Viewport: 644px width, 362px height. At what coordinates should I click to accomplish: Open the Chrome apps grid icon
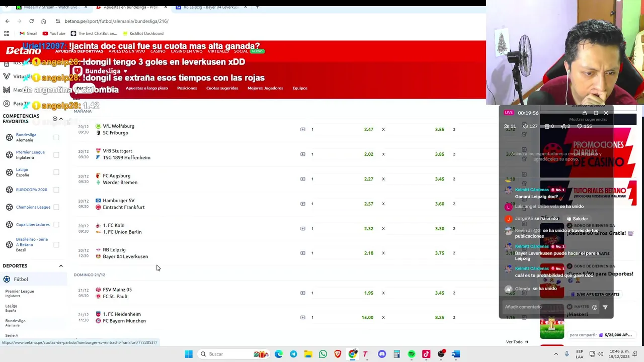(7, 34)
